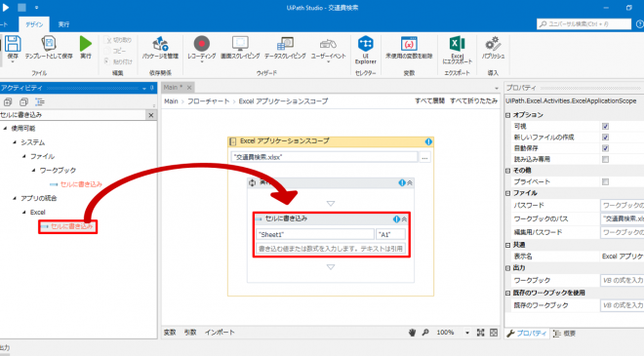Click the Save (保存) icon in ribbon
This screenshot has width=644, height=356.
(13, 44)
